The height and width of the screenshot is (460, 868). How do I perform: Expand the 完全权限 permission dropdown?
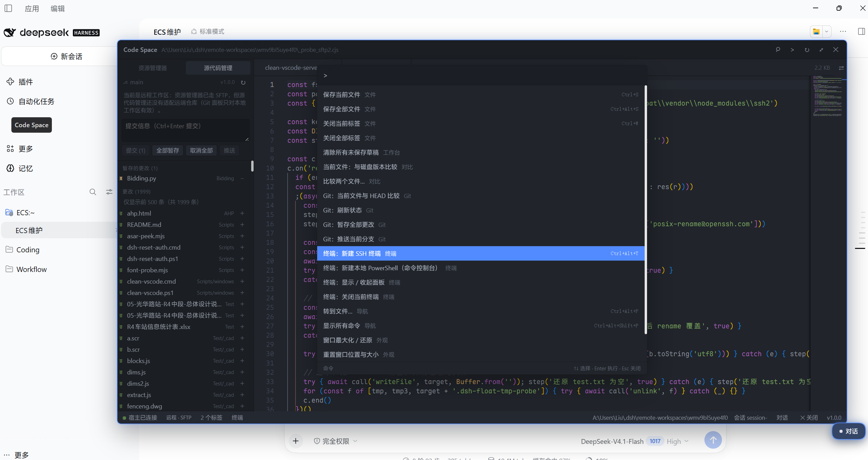point(336,441)
